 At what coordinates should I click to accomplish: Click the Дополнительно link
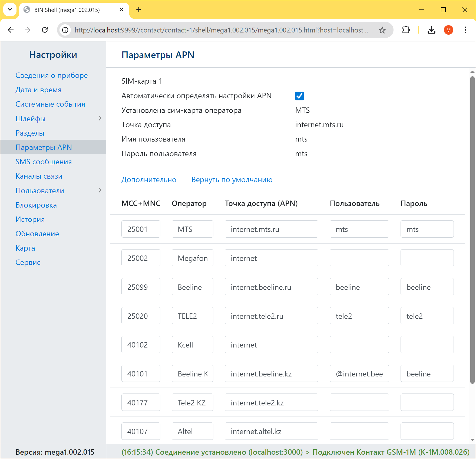click(x=149, y=180)
